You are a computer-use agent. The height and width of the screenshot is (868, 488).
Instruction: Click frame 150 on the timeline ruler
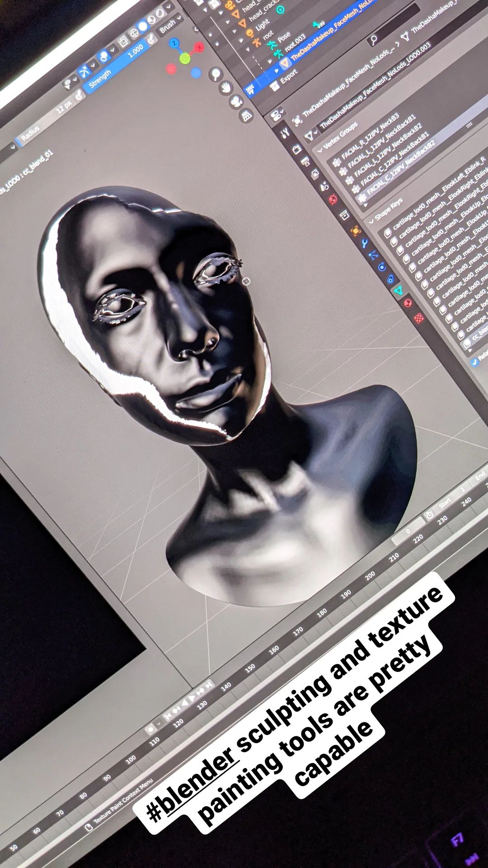250,669
